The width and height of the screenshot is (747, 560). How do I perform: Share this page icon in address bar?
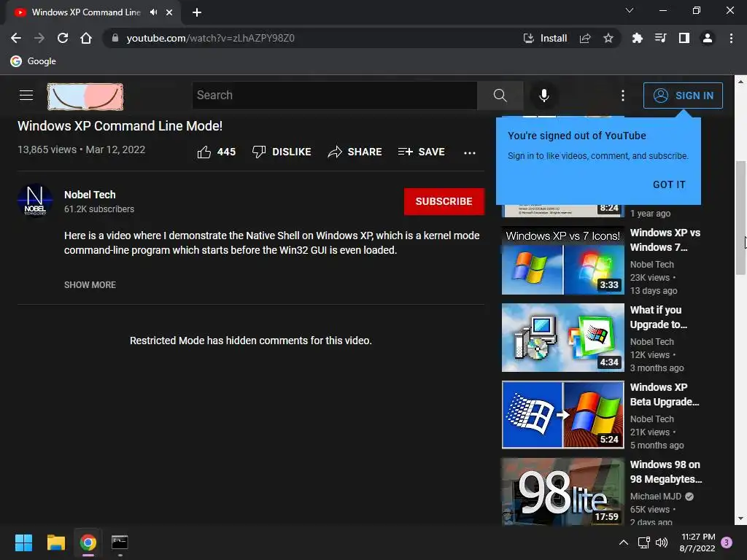[585, 38]
